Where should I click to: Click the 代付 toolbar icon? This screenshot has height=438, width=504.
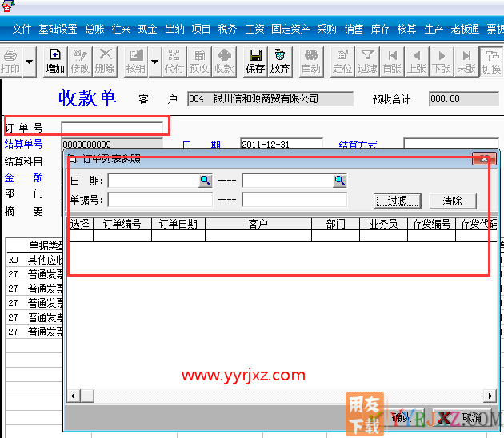(x=174, y=62)
